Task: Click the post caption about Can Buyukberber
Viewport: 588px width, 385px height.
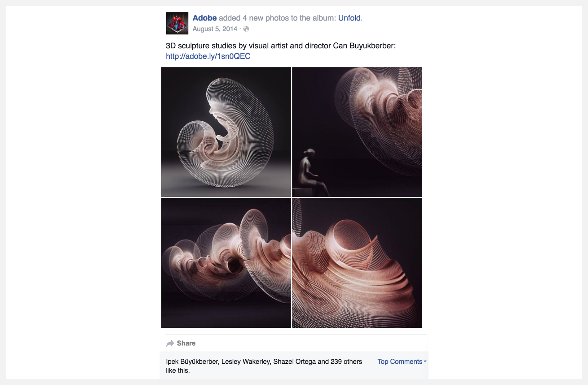Action: [281, 45]
